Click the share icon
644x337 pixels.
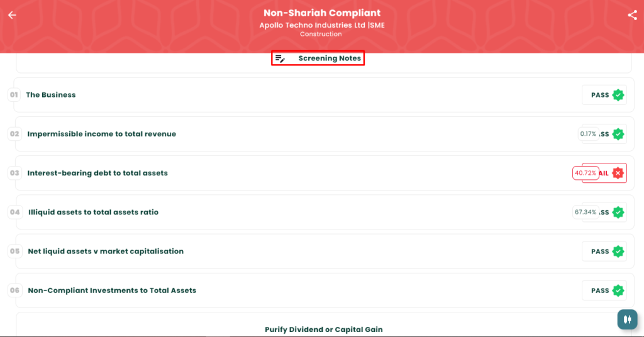click(632, 16)
